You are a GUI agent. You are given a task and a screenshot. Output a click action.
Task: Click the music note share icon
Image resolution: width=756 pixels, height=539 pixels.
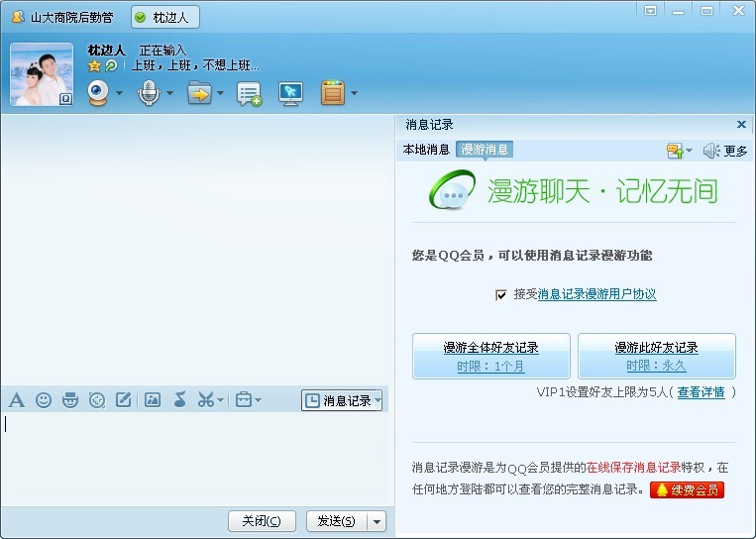(180, 399)
